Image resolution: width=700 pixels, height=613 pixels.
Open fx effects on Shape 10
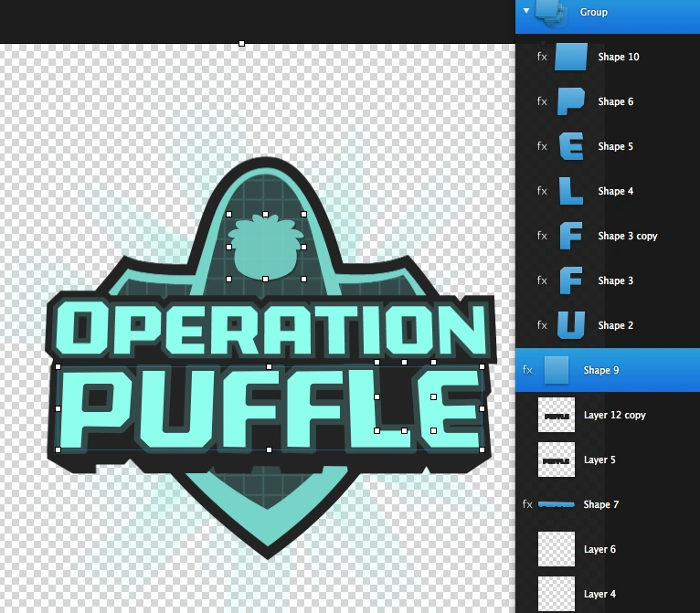tap(542, 57)
